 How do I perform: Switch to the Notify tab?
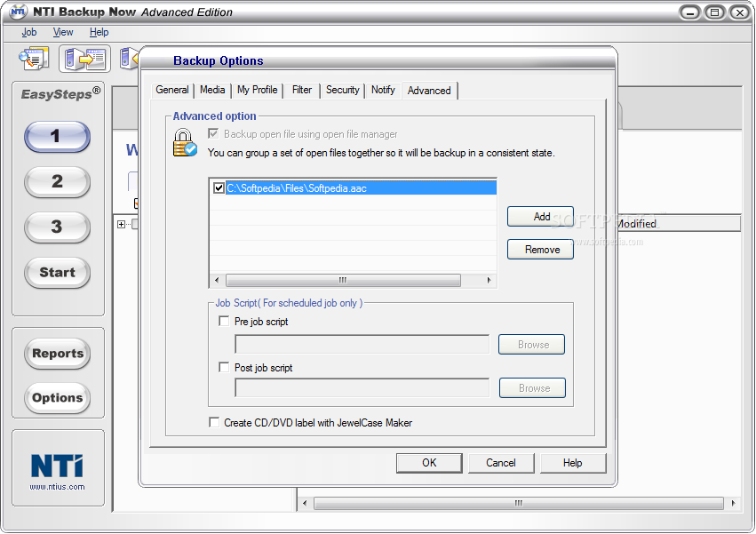[x=383, y=90]
